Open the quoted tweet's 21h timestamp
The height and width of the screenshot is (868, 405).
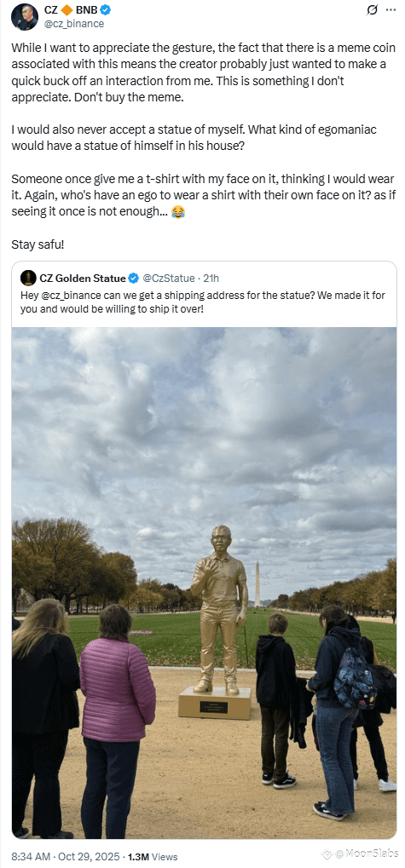coord(211,278)
